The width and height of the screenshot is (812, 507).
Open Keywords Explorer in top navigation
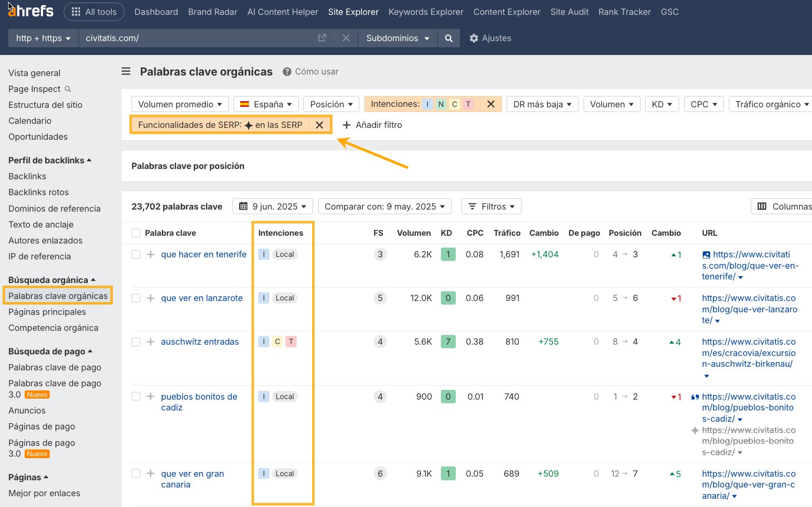[426, 12]
